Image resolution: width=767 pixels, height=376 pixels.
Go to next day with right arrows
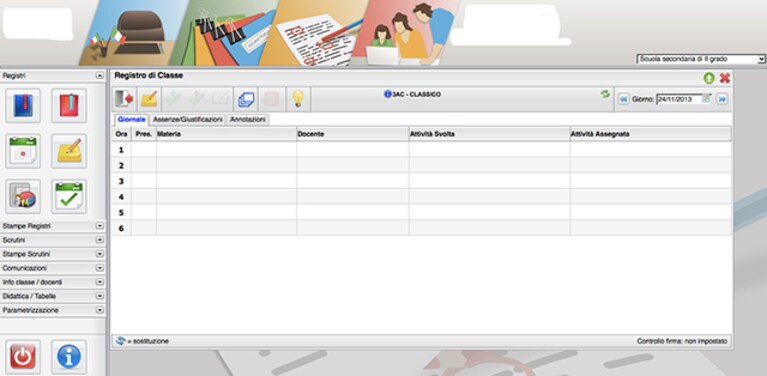(x=722, y=99)
